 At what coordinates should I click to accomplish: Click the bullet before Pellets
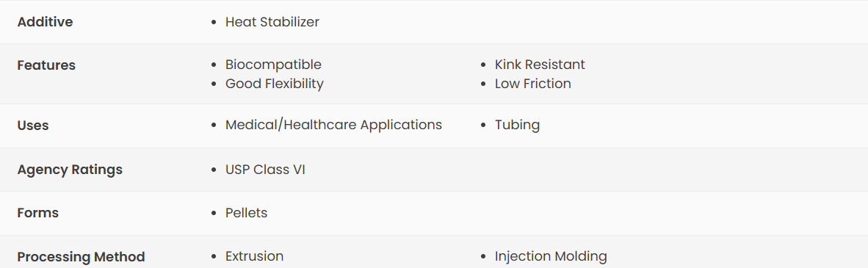pos(214,213)
